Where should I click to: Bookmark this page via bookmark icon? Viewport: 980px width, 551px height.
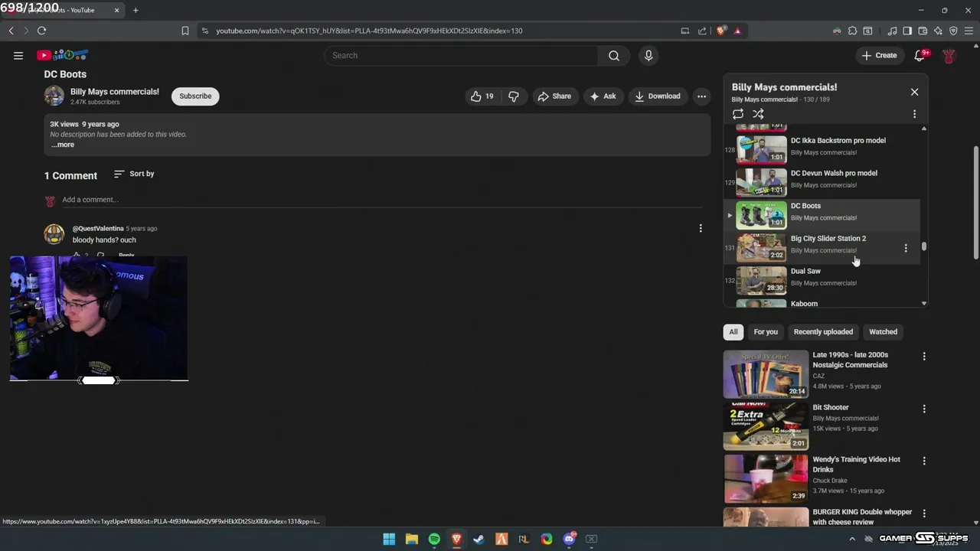coord(185,31)
